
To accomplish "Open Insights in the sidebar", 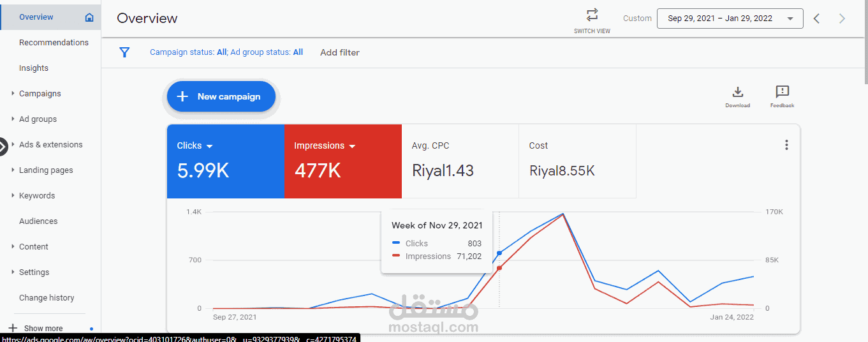I will [x=34, y=68].
